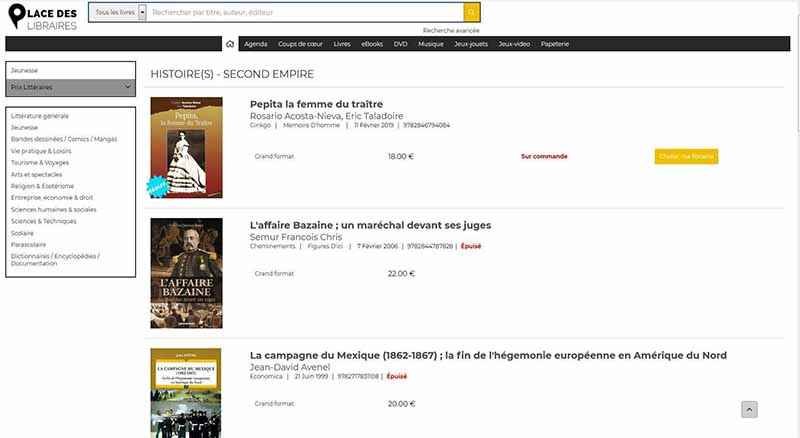The image size is (800, 438).
Task: Open the 'Recherche avancée' link
Action: (x=451, y=31)
